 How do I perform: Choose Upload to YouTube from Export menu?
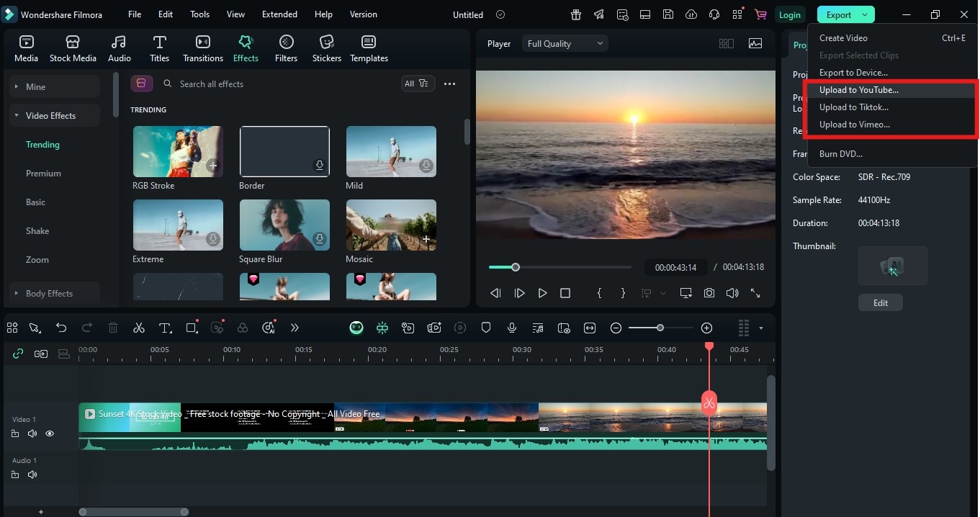(x=858, y=89)
